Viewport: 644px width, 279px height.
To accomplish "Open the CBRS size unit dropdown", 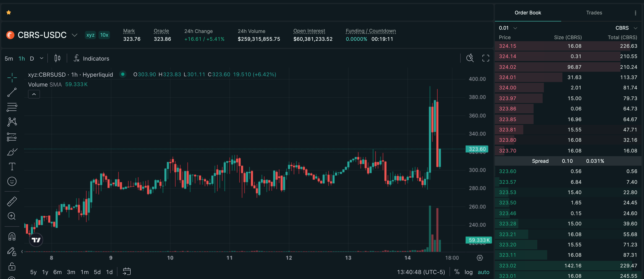I will pos(626,28).
